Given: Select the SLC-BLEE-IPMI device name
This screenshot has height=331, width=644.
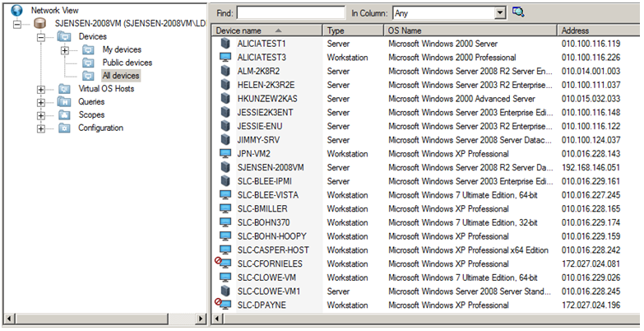Looking at the screenshot, I should coord(265,181).
